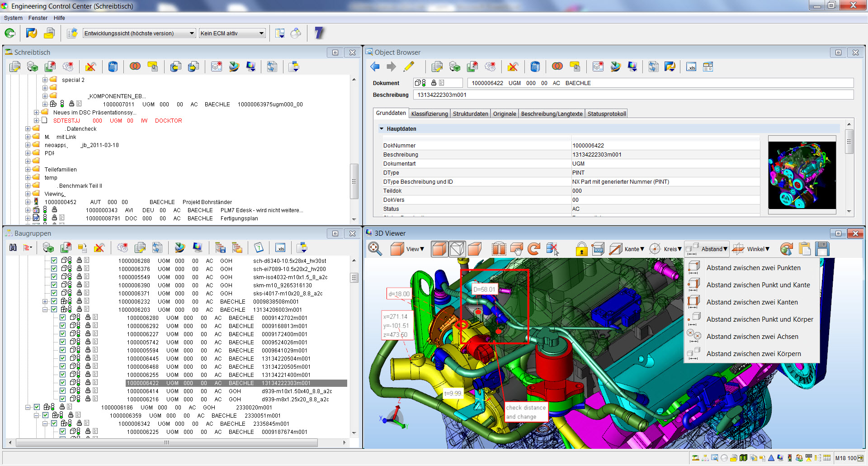The width and height of the screenshot is (868, 466).
Task: Open the Kein ECM aktiv dropdown
Action: click(x=261, y=33)
